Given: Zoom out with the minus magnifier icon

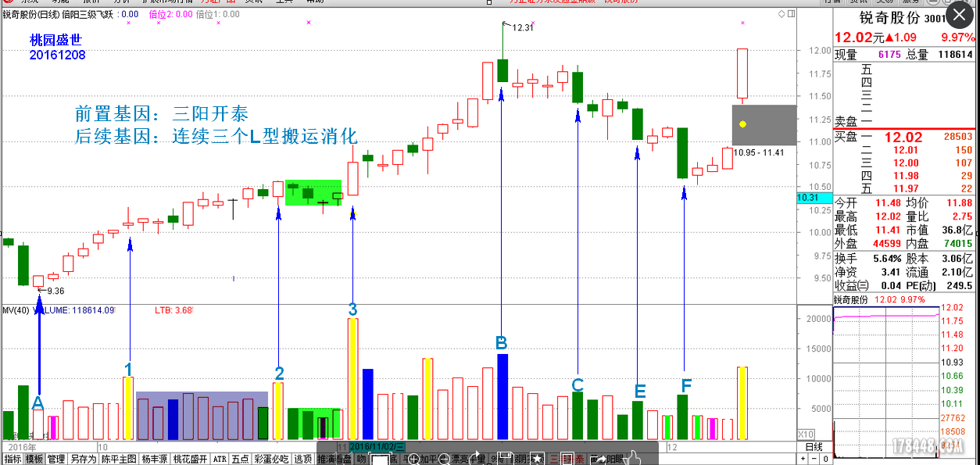Looking at the screenshot, I should (x=443, y=460).
